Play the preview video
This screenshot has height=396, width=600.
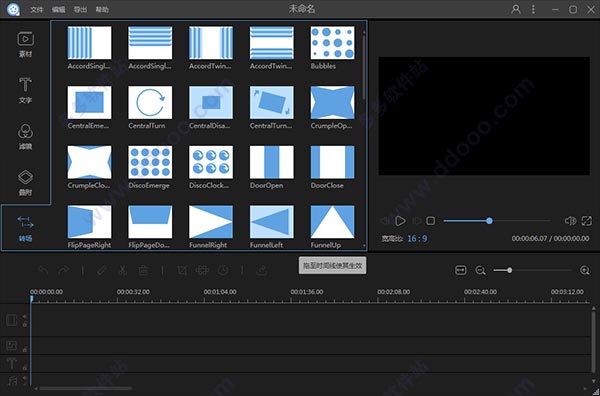[x=400, y=221]
